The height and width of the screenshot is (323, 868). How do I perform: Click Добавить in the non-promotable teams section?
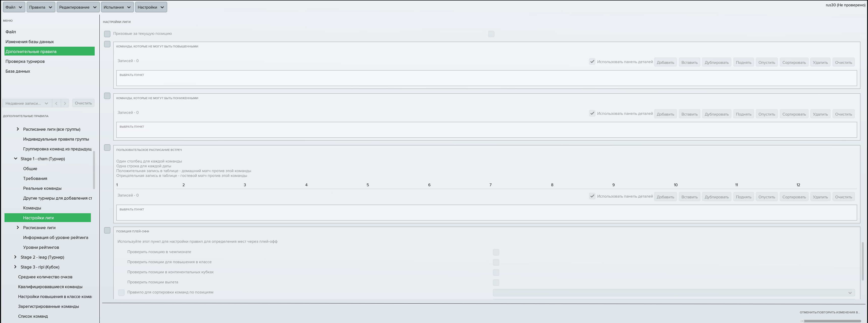665,62
